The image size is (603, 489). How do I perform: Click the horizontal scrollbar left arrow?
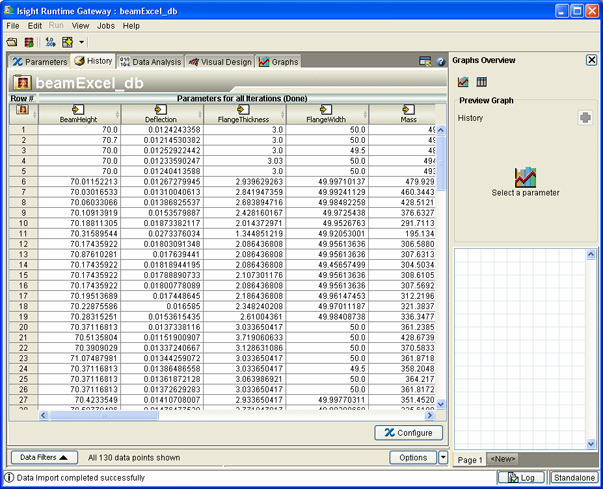click(x=43, y=415)
